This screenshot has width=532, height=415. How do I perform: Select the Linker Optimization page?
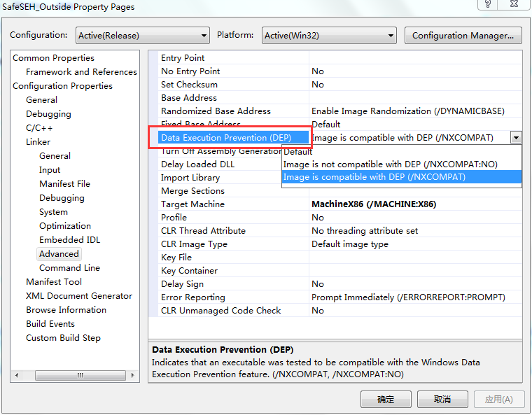point(65,226)
